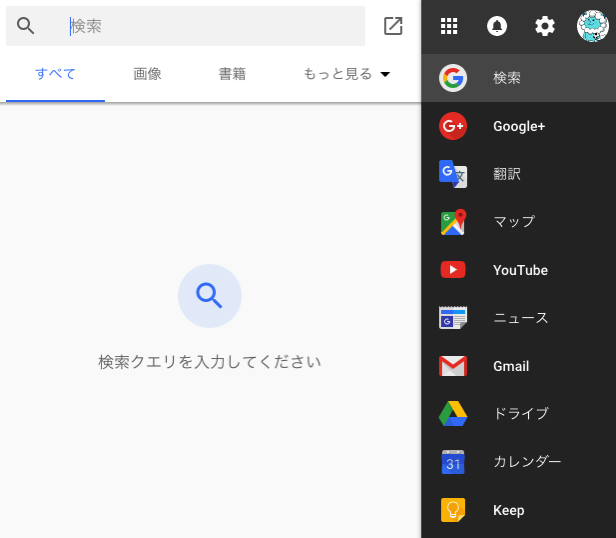Expand the もっと見る dropdown
The width and height of the screenshot is (616, 538).
(346, 74)
